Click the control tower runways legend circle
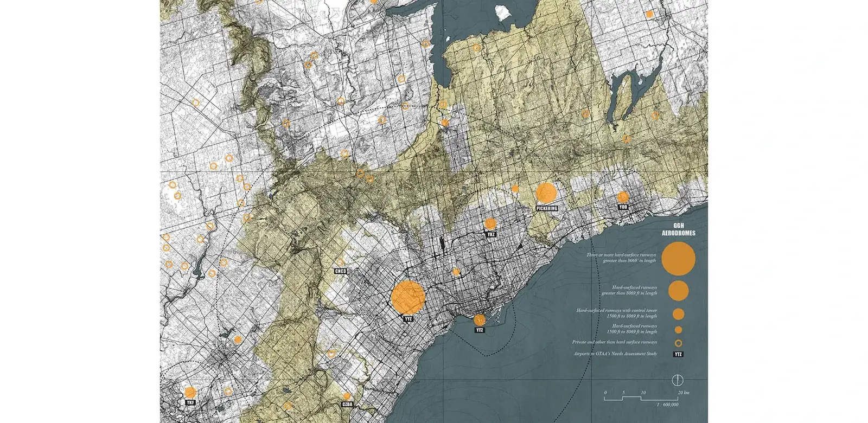 click(x=678, y=314)
